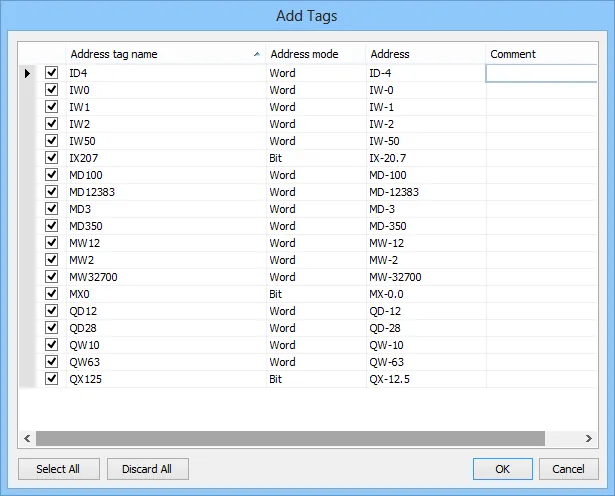Toggle checkbox for tag IX207
The height and width of the screenshot is (496, 615).
pos(51,158)
